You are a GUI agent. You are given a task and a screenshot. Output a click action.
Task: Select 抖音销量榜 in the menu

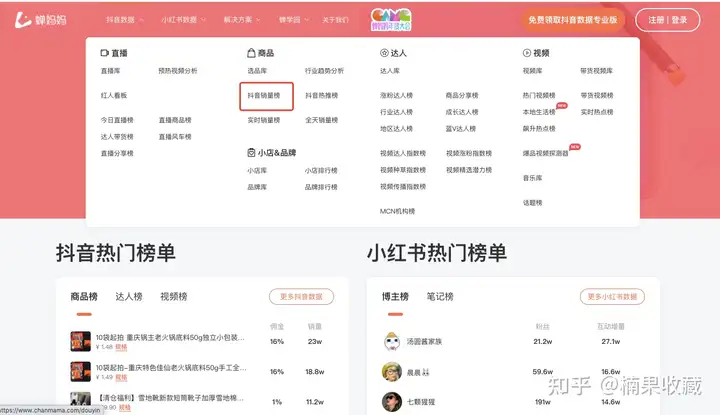(264, 95)
